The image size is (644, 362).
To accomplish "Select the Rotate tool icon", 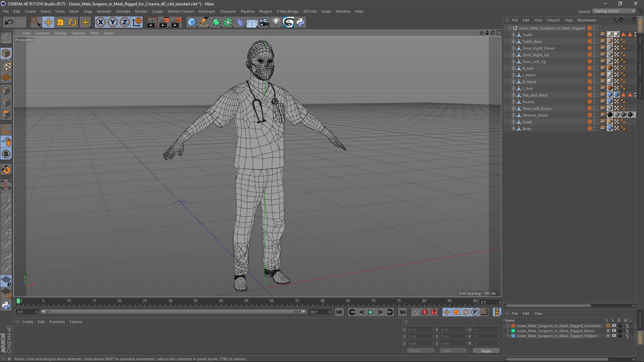I will (72, 22).
